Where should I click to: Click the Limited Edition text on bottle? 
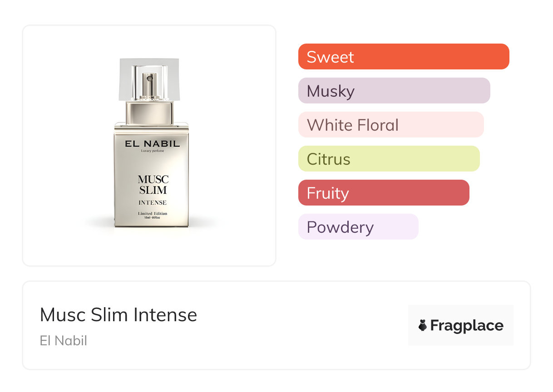coord(153,213)
